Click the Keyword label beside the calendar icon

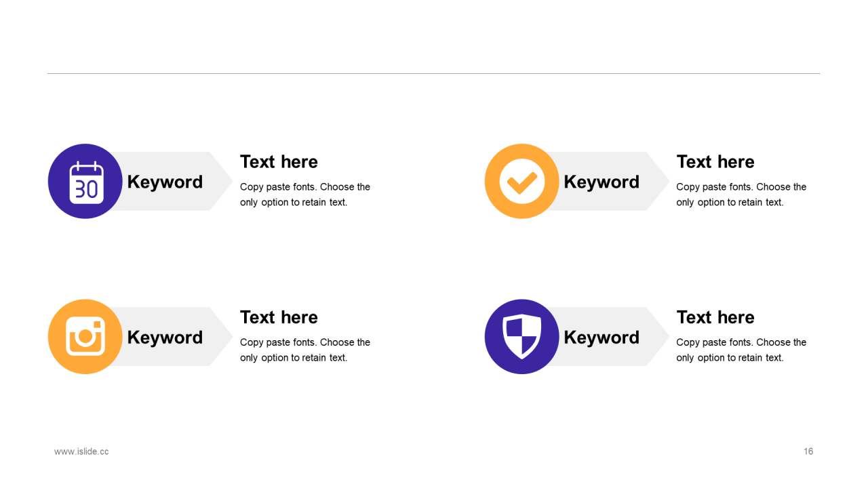point(165,182)
